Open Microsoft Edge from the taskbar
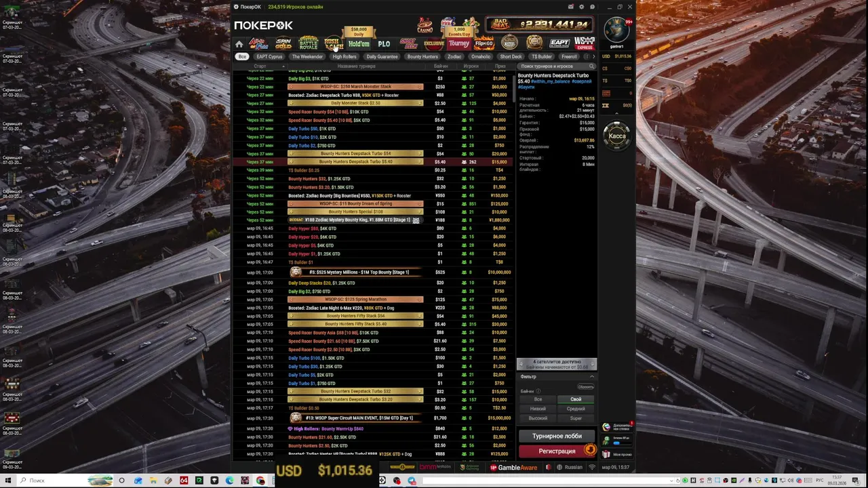This screenshot has height=488, width=868. coord(229,481)
